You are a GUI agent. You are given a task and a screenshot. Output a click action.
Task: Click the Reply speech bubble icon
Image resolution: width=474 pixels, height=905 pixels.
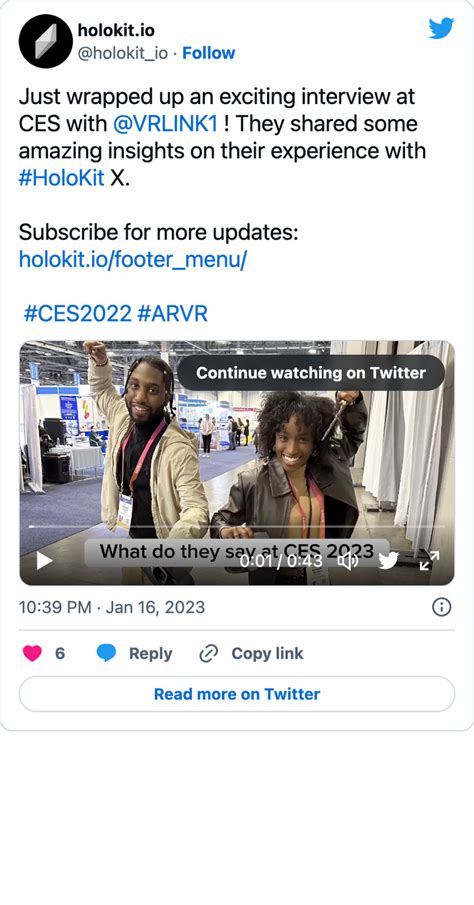click(106, 653)
